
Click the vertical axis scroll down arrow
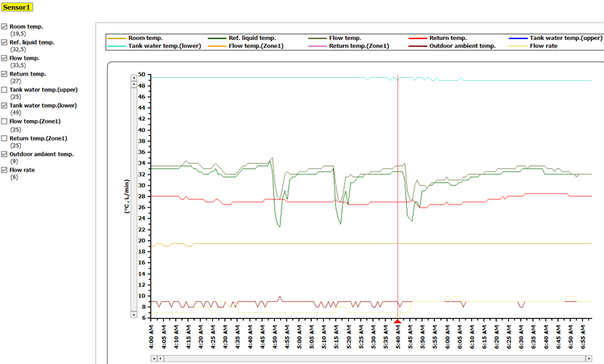(x=134, y=315)
